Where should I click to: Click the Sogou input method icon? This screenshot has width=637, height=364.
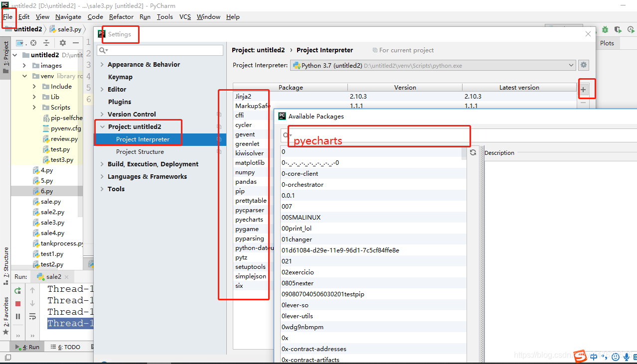(x=580, y=357)
